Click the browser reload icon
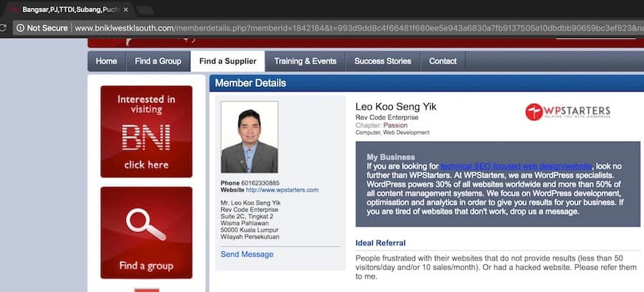This screenshot has height=292, width=644. (4, 28)
